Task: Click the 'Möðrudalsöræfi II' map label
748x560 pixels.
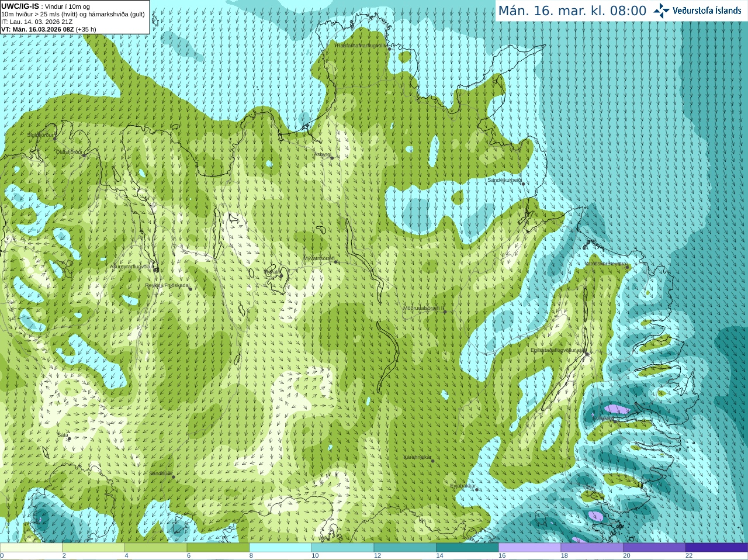Action: coord(424,309)
